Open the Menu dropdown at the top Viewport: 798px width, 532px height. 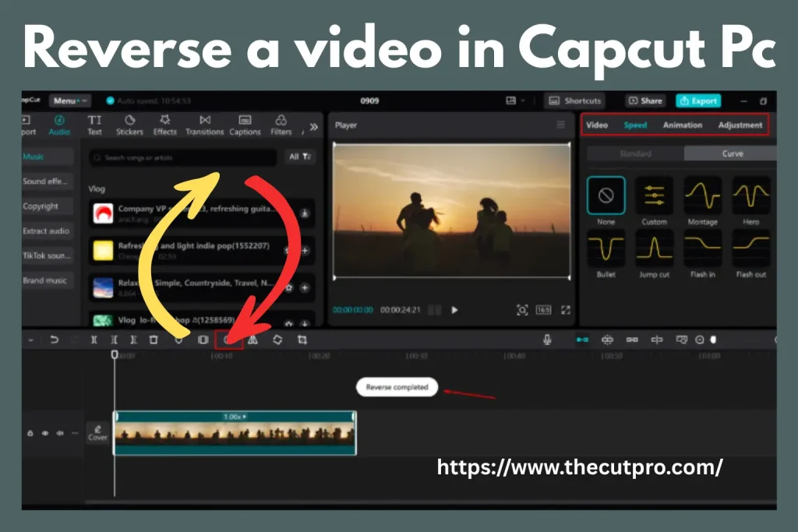coord(69,100)
